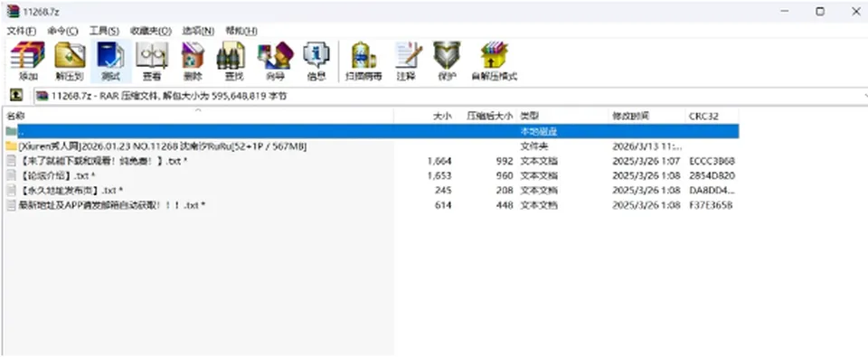The width and height of the screenshot is (868, 357).
Task: Go up one level using arrow button
Action: pos(16,96)
